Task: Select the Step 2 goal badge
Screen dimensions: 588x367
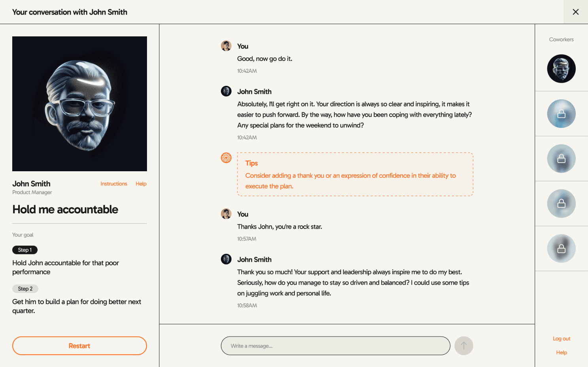Action: [25, 289]
